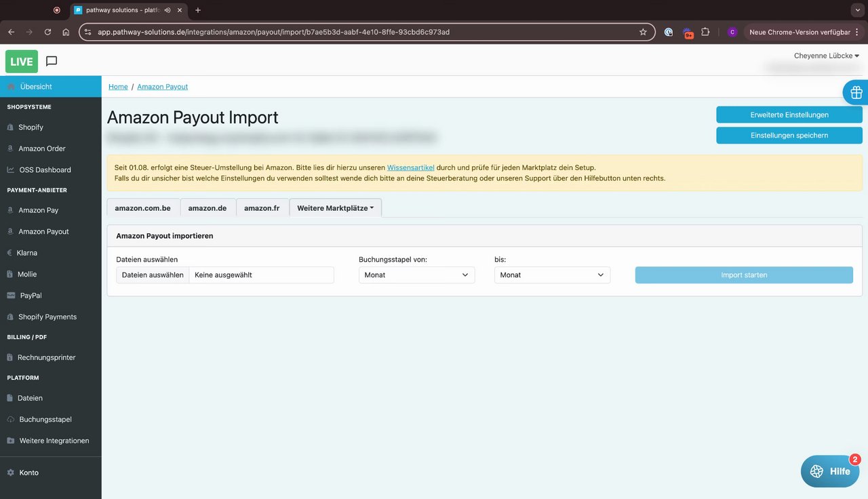Select the amazon.com.be tab

142,208
